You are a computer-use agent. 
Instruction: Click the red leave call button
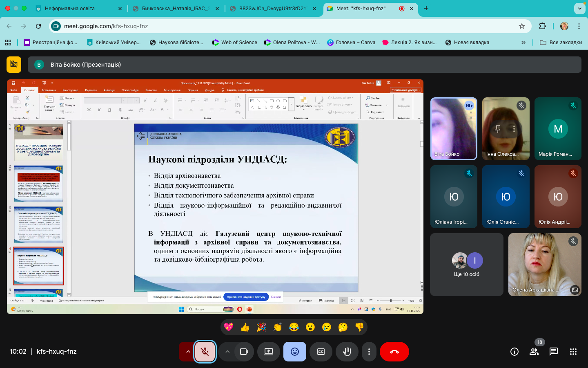click(394, 352)
